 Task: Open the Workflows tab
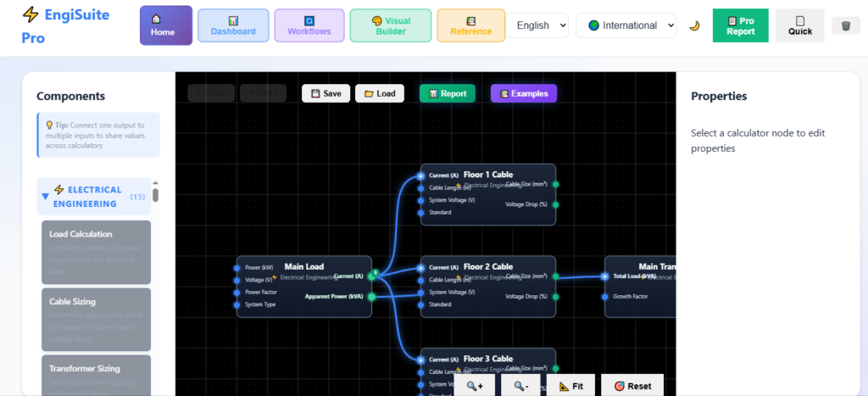[x=309, y=25]
